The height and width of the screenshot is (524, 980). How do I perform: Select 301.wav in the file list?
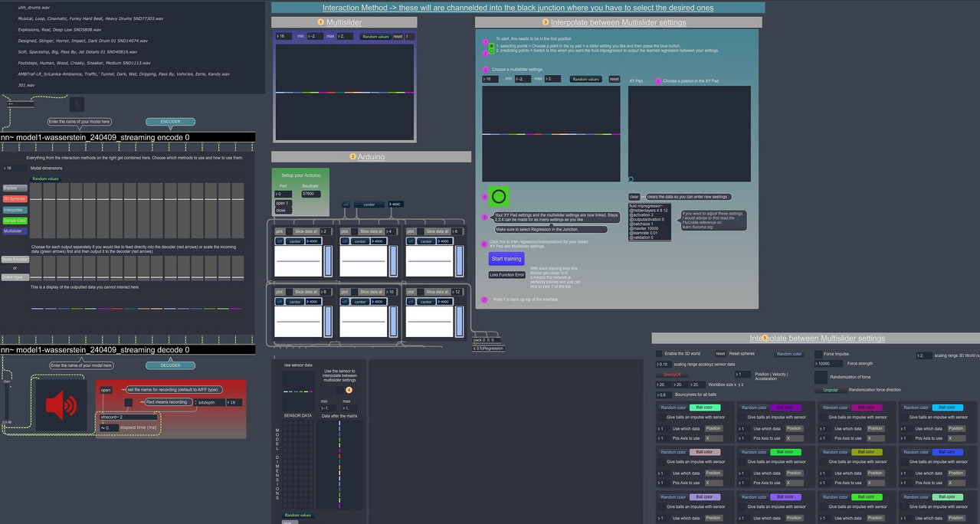click(x=26, y=85)
